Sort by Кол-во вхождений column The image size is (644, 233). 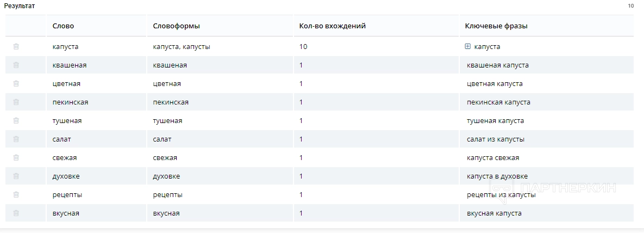pos(332,26)
